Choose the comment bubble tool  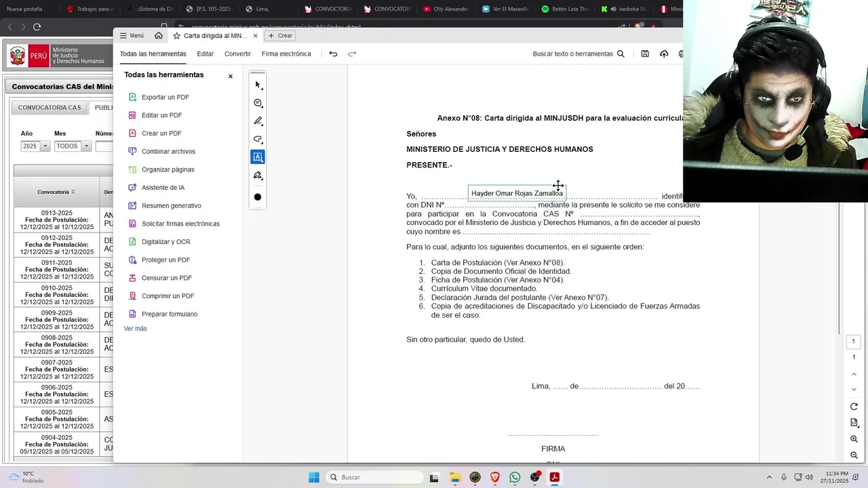coord(258,103)
